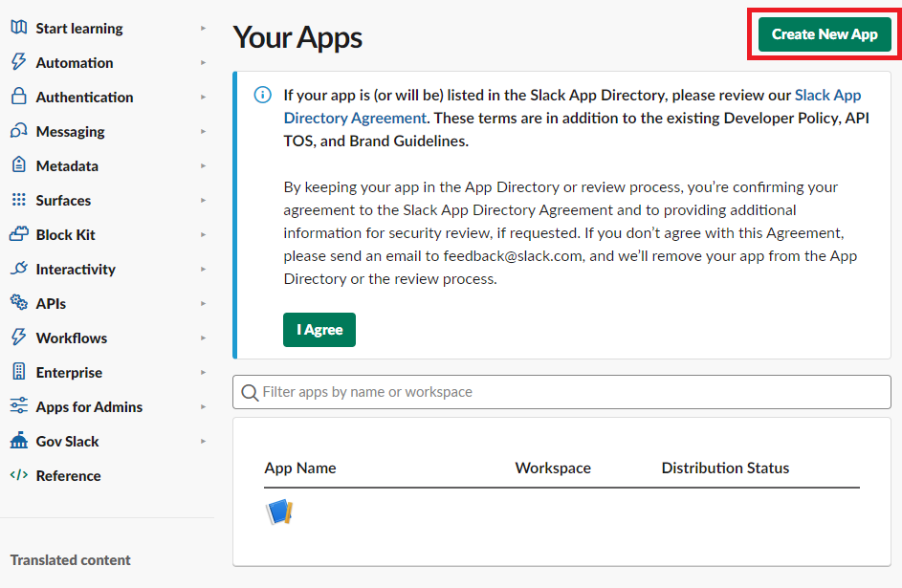Click the info icon in the notice banner
This screenshot has width=902, height=588.
coord(262,95)
